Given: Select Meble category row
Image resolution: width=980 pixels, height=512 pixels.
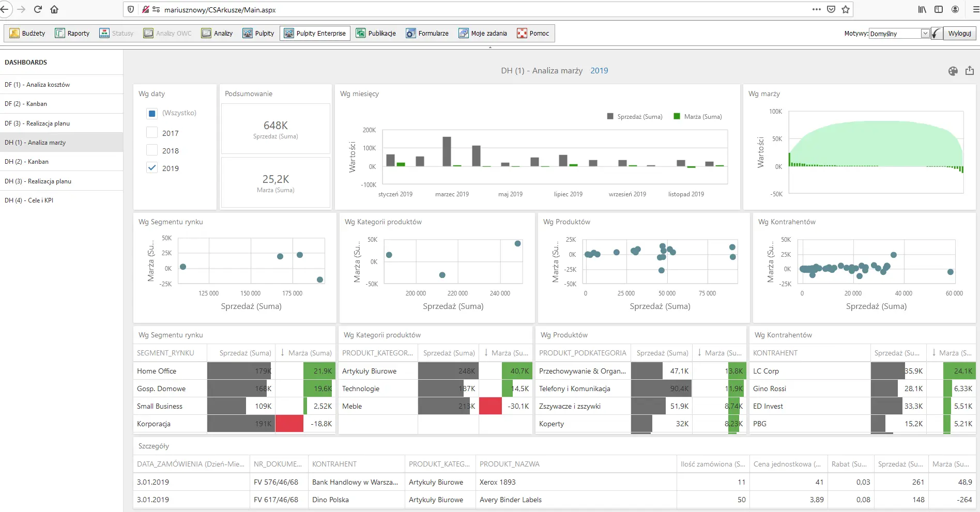Looking at the screenshot, I should click(436, 406).
